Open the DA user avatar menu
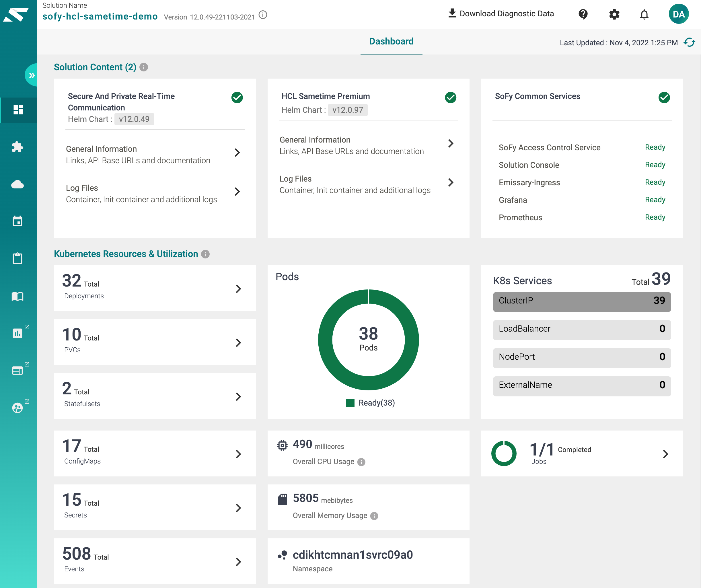 click(679, 14)
